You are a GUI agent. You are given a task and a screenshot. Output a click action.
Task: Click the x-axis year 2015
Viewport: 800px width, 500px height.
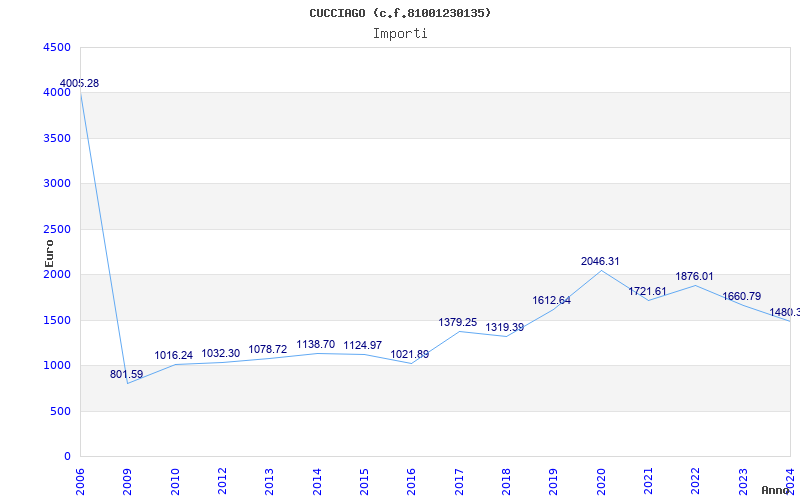pos(364,481)
